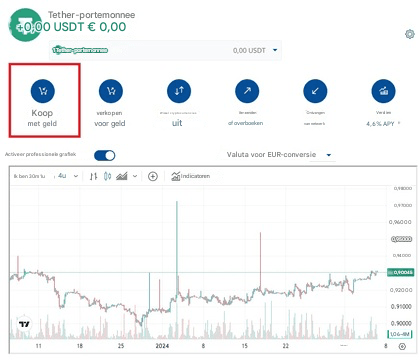This screenshot has width=420, height=360.
Task: Toggle the professional chart switch
Action: click(x=105, y=155)
